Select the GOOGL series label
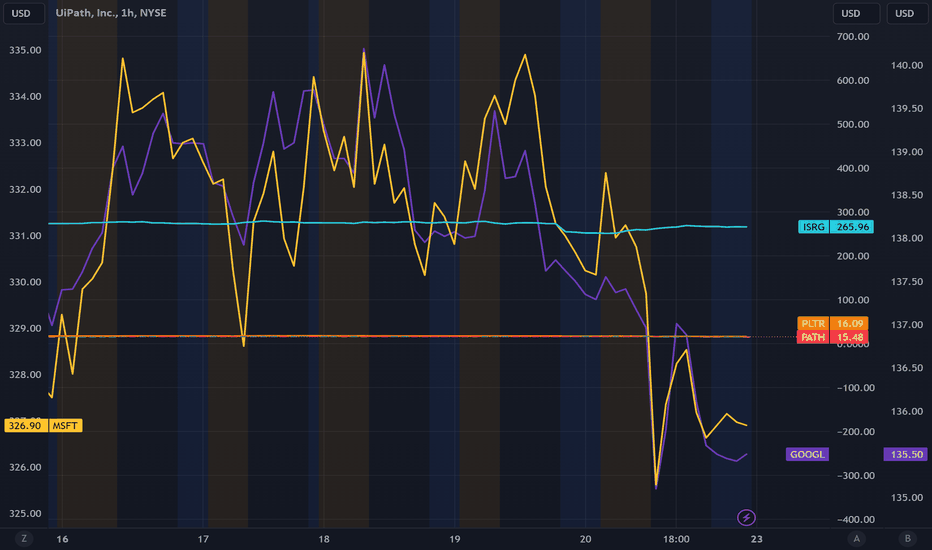Viewport: 932px width, 550px height. [807, 454]
